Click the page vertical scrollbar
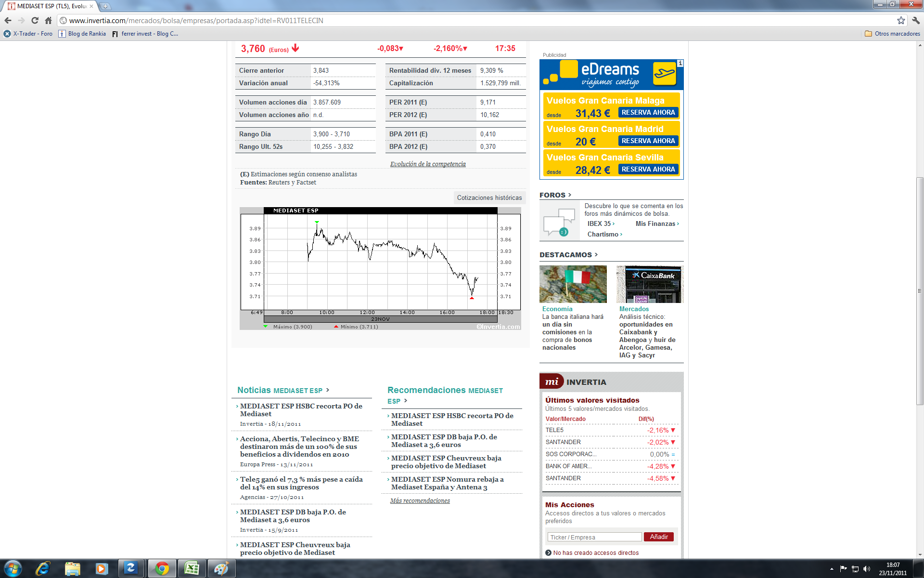Screen dimensions: 924x578 tap(920, 289)
